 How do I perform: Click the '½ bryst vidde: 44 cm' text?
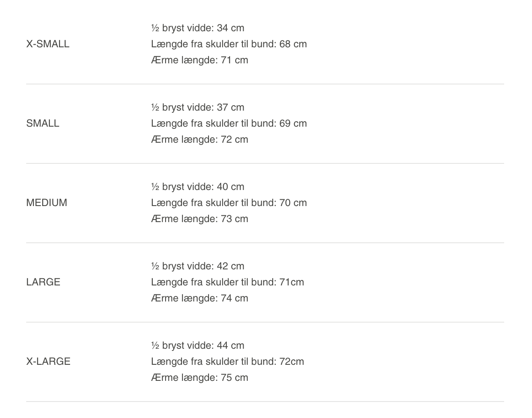tap(198, 345)
